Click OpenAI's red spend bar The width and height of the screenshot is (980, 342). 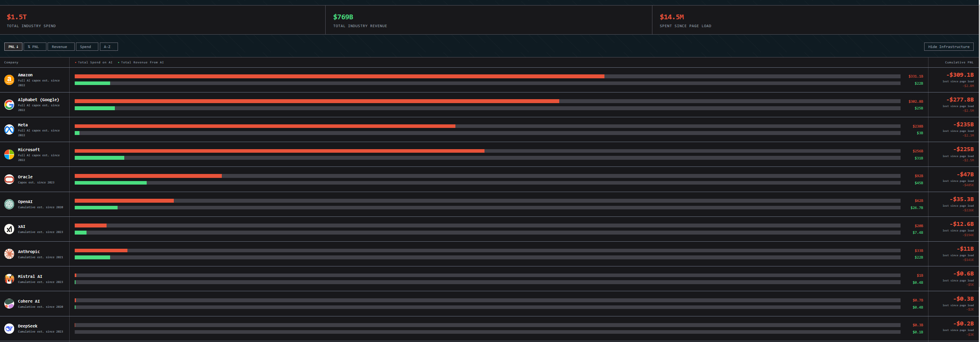124,201
